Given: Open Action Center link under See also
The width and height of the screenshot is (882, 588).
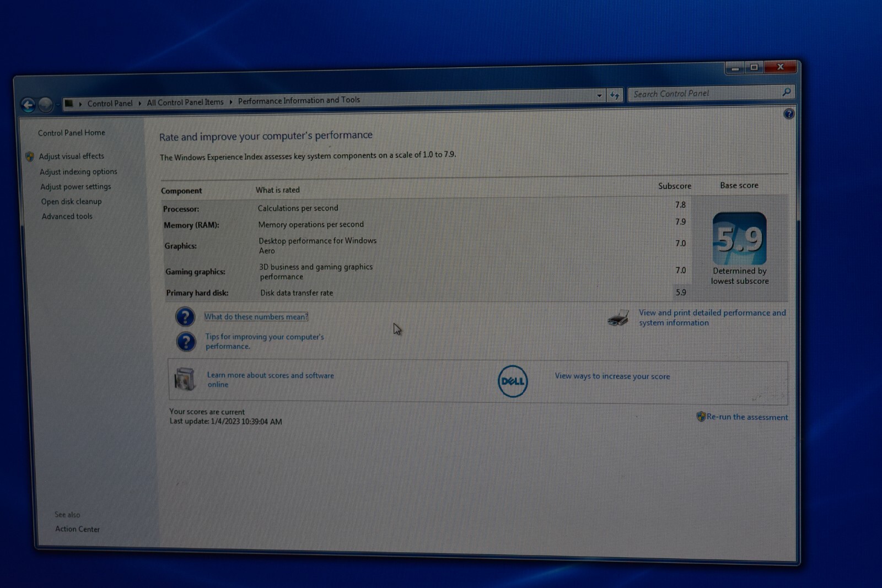Looking at the screenshot, I should click(77, 529).
